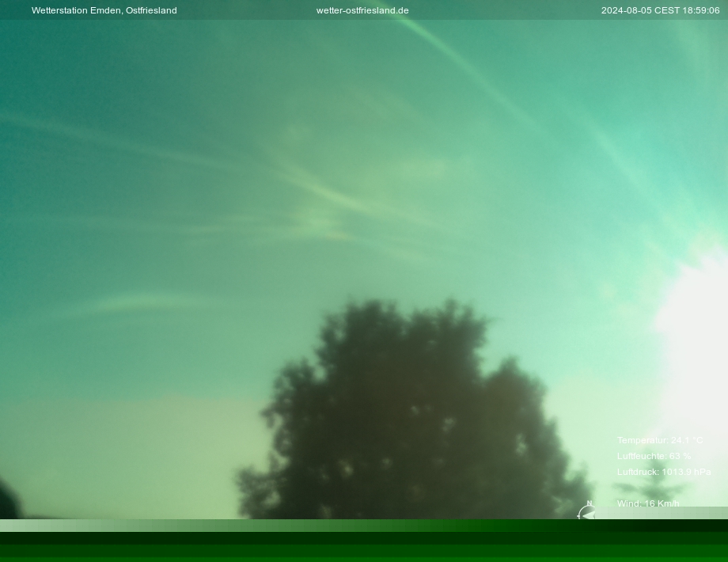728x562 pixels.
Task: Click the 'Wetterstation Emden, Ostfriesland' title text
Action: point(104,10)
